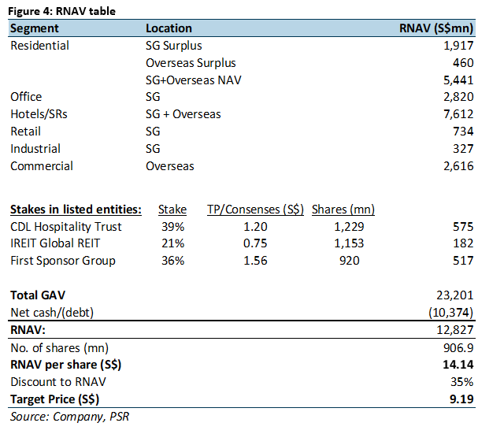Click the 'Total GAV' label
This screenshot has width=504, height=434.
point(38,295)
